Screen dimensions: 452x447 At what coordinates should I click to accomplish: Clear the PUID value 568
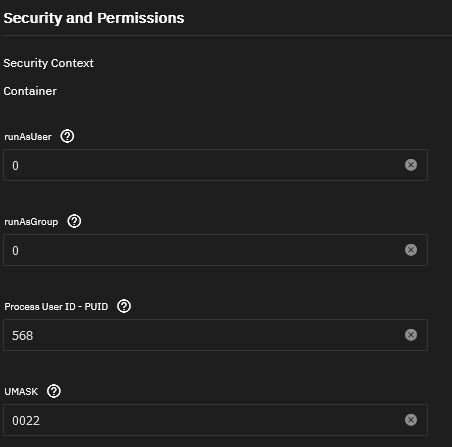coord(411,335)
